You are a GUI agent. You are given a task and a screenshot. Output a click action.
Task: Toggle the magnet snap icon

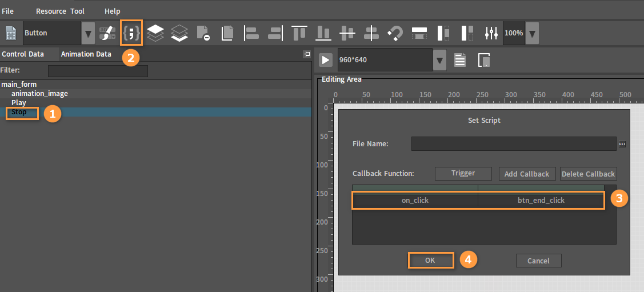click(395, 33)
